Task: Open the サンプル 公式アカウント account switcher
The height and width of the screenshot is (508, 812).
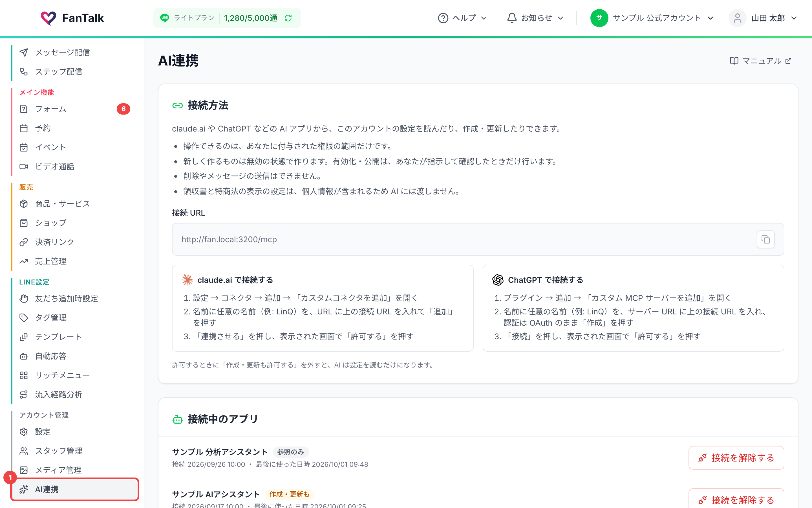Action: [652, 18]
